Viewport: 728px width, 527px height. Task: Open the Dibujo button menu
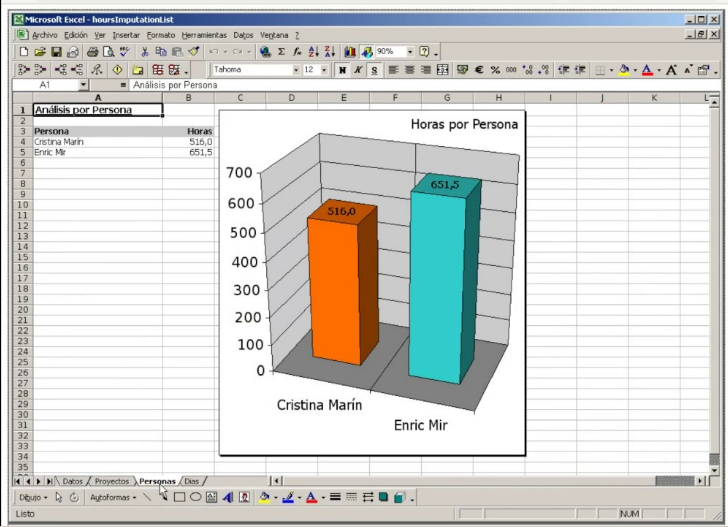click(32, 497)
